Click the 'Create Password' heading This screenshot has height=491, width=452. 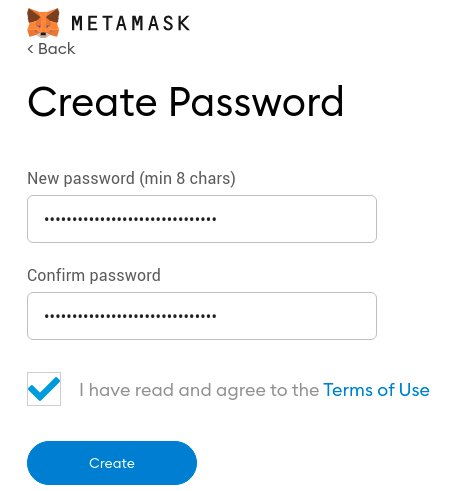point(185,101)
